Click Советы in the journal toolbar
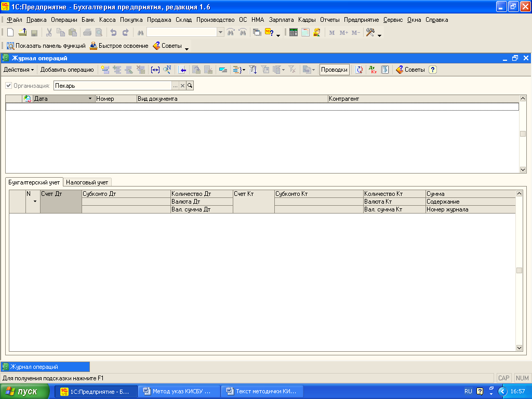This screenshot has width=532, height=399. [x=410, y=70]
